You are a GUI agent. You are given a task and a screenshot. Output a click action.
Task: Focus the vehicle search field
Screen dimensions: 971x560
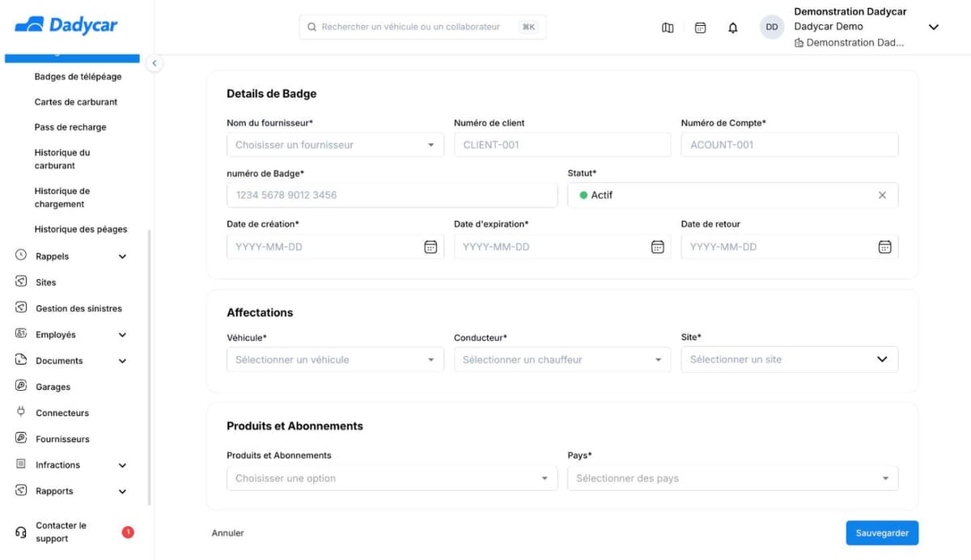pyautogui.click(x=422, y=27)
